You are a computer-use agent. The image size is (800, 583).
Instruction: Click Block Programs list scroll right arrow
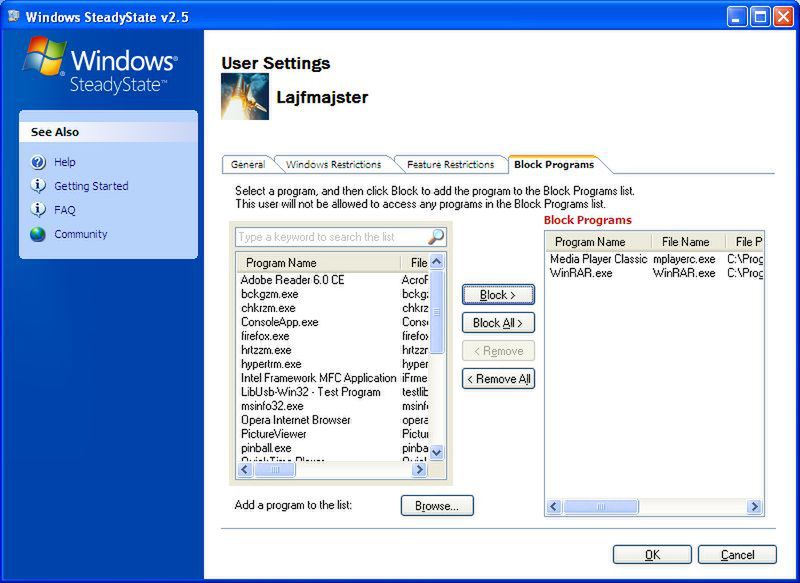(x=754, y=506)
